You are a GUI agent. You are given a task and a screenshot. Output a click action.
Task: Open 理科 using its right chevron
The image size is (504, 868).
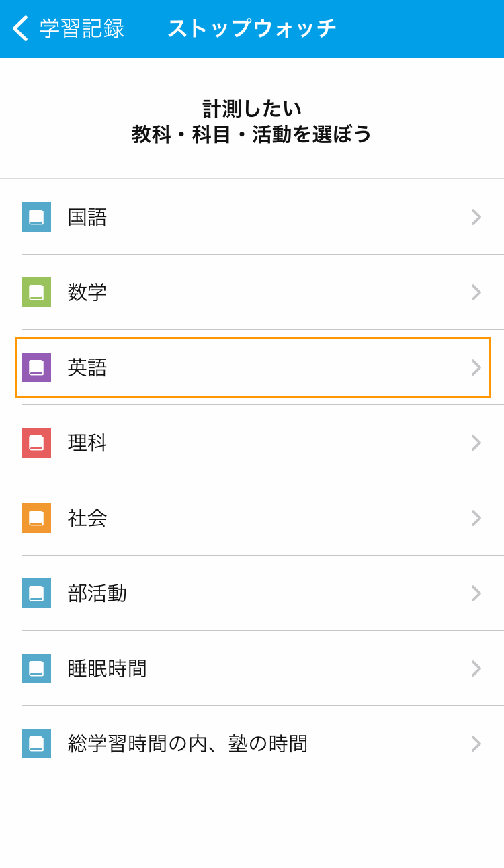[476, 443]
